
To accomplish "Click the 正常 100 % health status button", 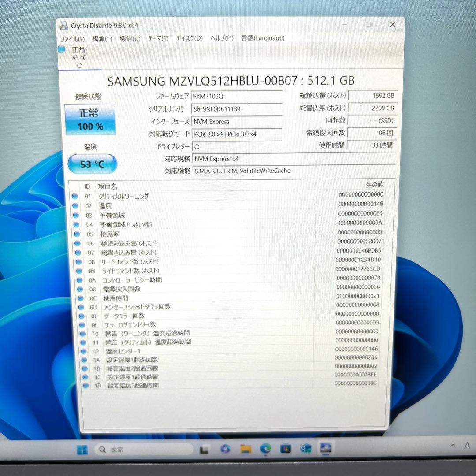I will point(90,119).
